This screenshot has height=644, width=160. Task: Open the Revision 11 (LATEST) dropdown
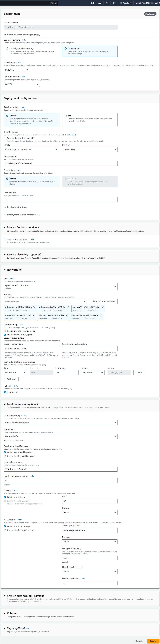[90, 150]
